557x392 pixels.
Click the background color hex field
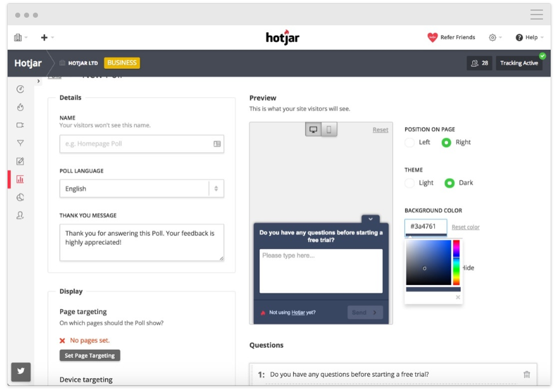(425, 226)
